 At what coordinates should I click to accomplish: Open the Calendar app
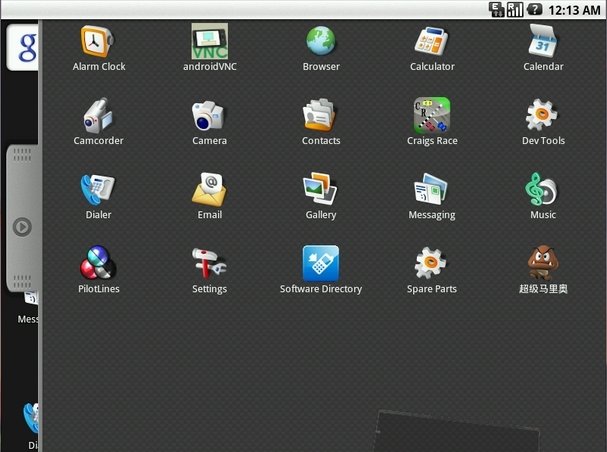pyautogui.click(x=543, y=48)
